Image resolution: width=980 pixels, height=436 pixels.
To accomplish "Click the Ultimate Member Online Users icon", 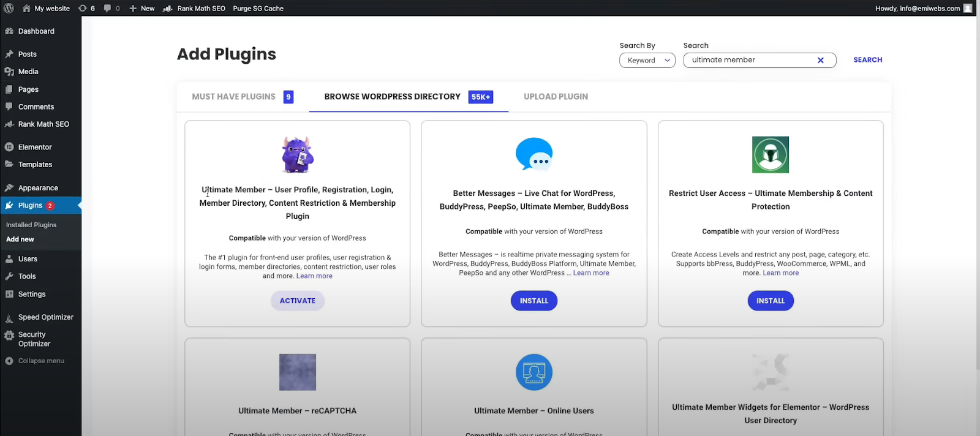I will pos(534,372).
